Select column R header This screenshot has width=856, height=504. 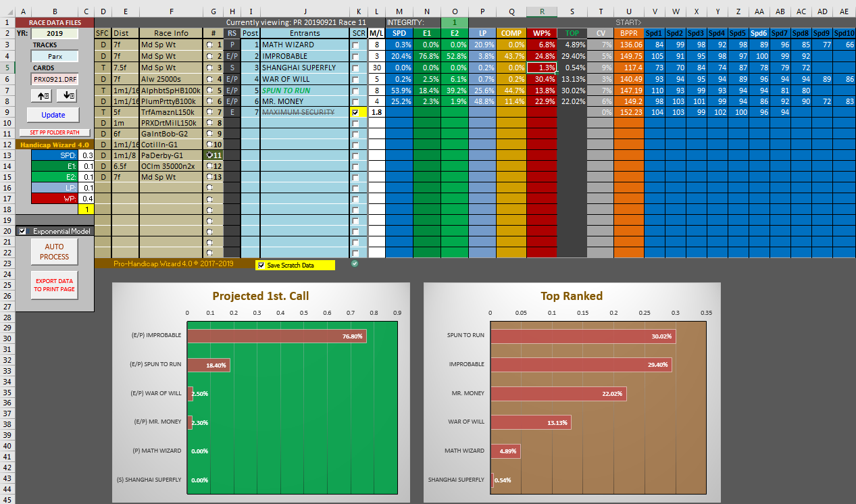click(542, 11)
